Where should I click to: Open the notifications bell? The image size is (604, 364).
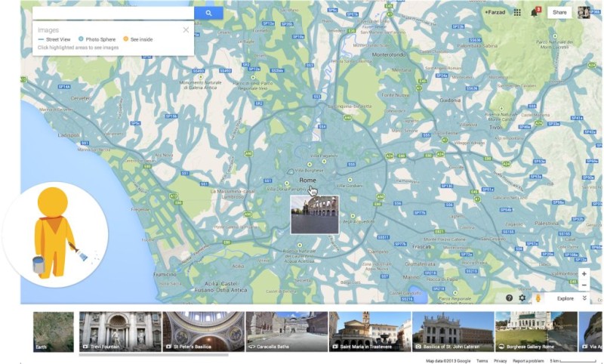[x=535, y=12]
